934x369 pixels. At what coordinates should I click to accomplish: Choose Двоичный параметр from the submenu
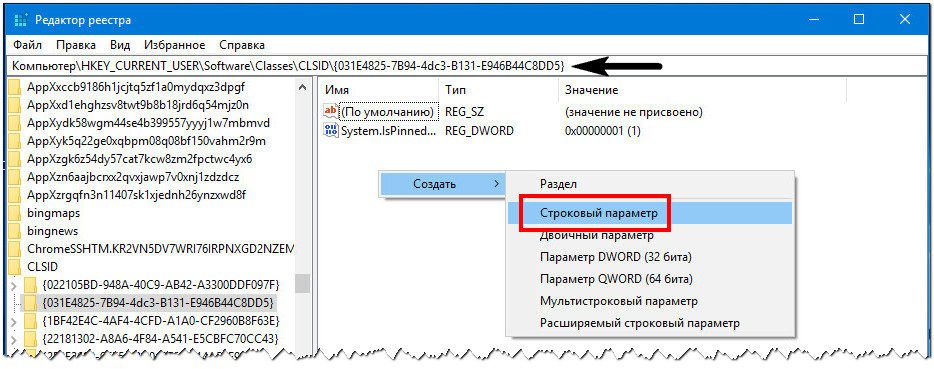(650, 235)
